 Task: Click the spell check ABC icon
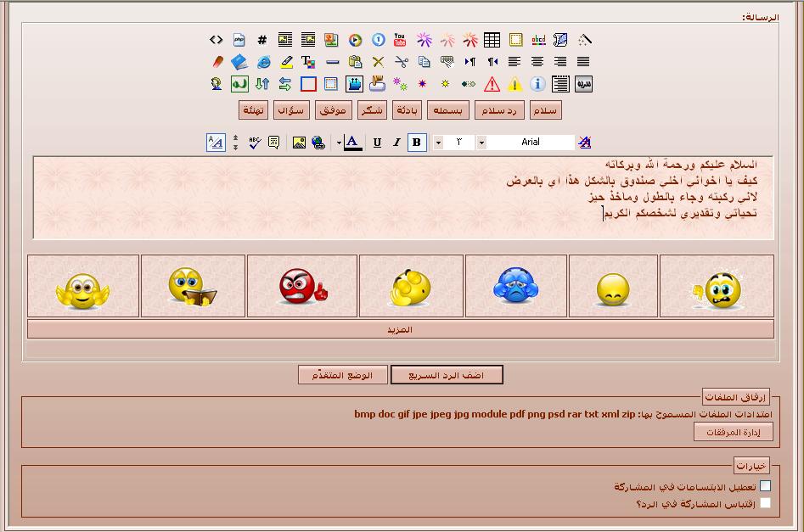point(254,143)
